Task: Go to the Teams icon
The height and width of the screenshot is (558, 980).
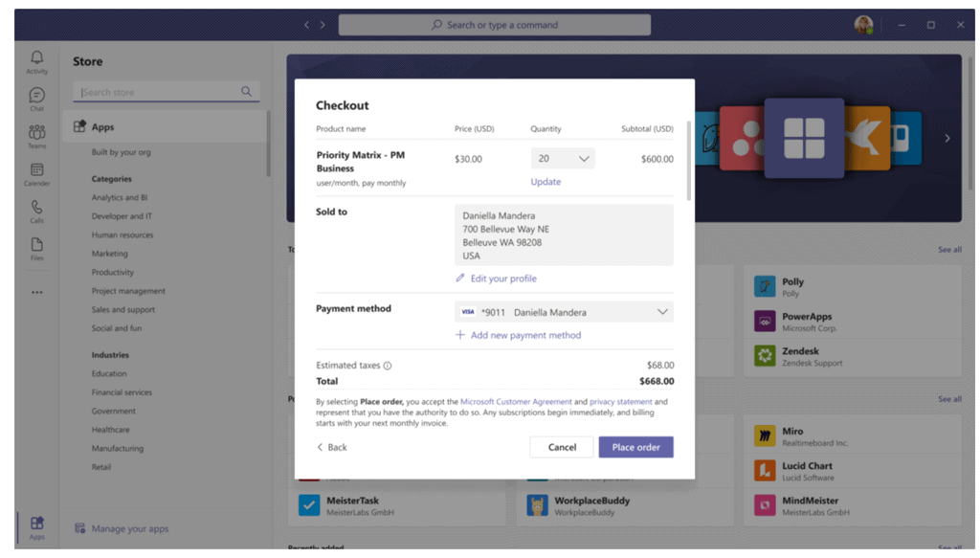Action: [36, 136]
